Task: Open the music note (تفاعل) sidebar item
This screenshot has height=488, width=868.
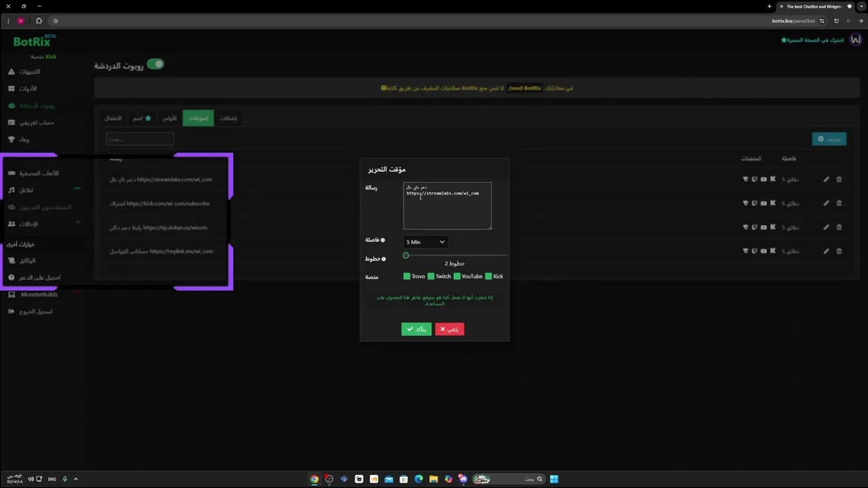Action: point(20,190)
